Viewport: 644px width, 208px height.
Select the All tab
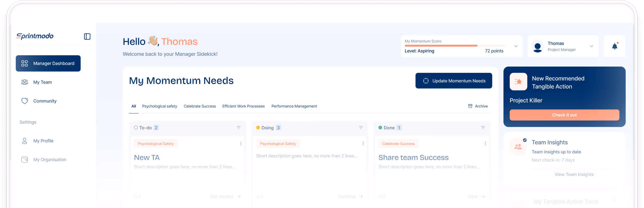[134, 106]
